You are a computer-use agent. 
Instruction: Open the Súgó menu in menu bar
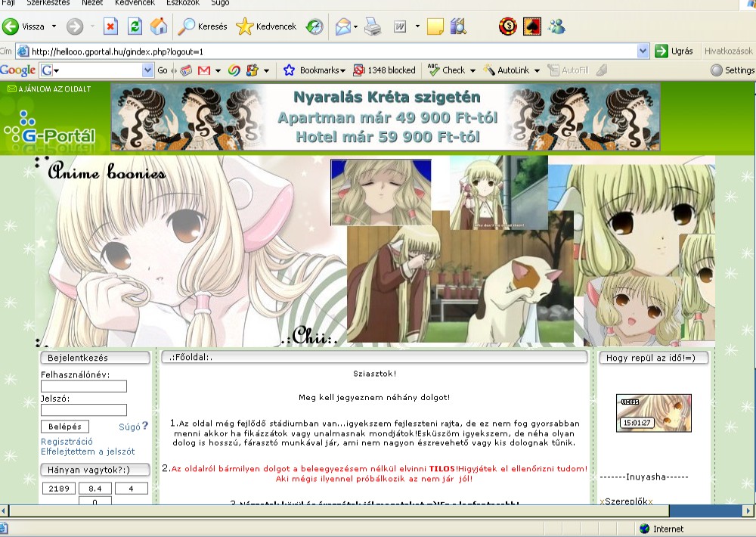(220, 3)
